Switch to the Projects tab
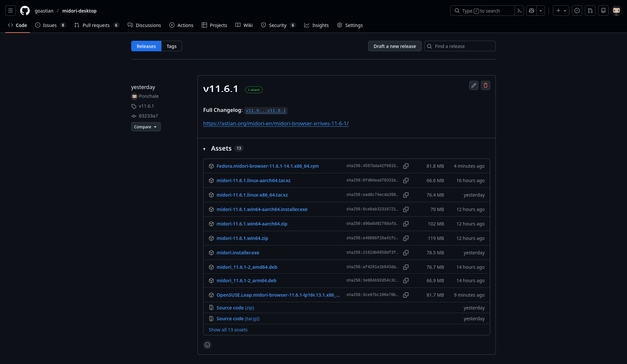This screenshot has width=627, height=364. 214,25
